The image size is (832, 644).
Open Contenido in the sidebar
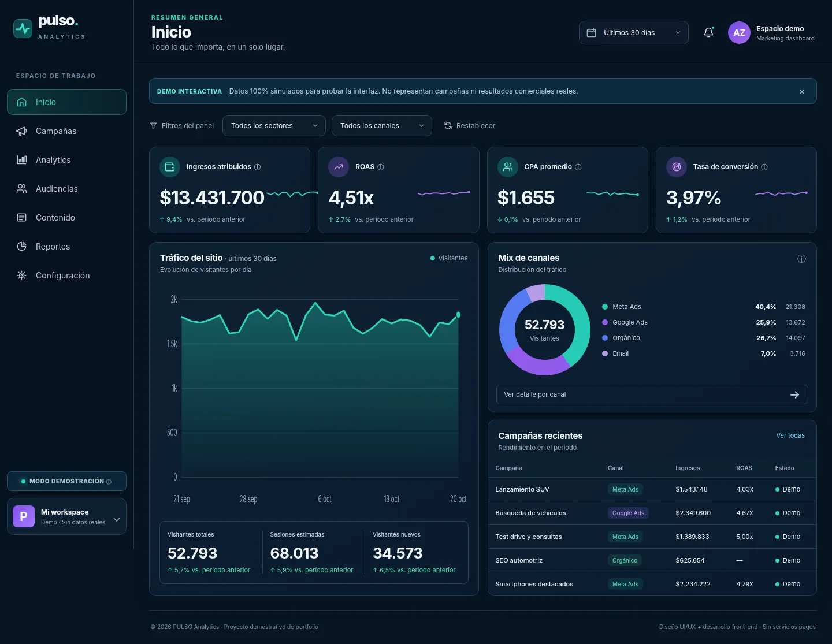pyautogui.click(x=66, y=218)
